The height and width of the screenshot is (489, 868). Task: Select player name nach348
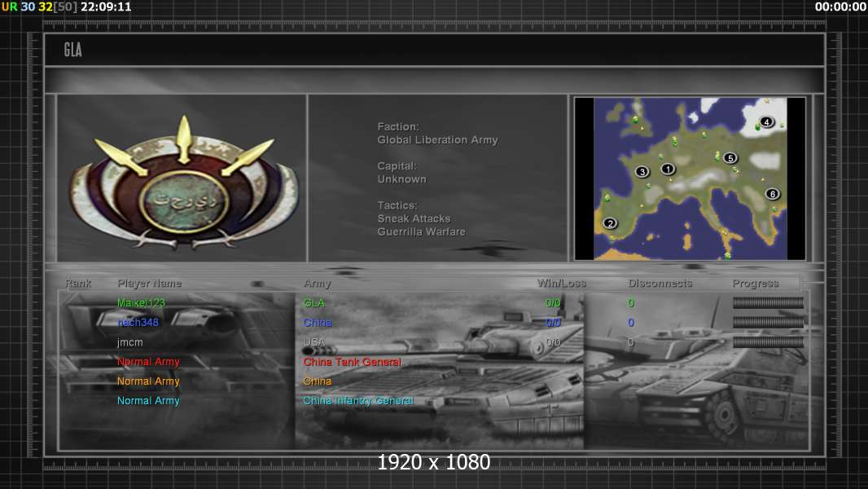[138, 322]
